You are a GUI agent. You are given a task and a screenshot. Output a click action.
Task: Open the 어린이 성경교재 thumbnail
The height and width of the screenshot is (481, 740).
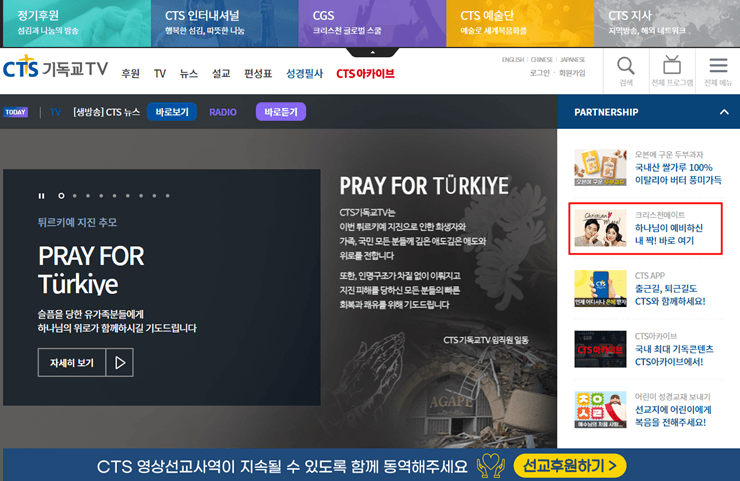tap(600, 409)
